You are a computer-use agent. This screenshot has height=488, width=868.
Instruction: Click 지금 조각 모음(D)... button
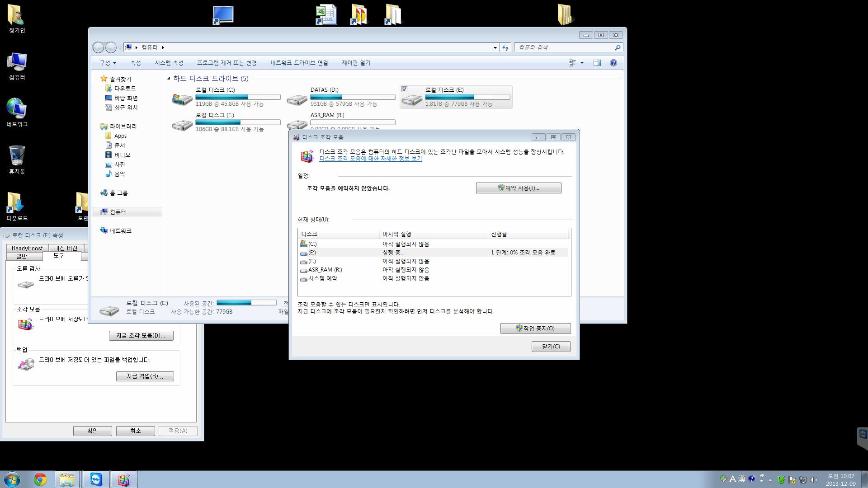point(141,335)
